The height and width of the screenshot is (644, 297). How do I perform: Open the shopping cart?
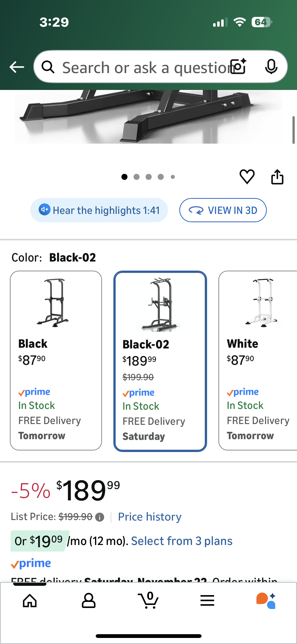[x=148, y=601]
